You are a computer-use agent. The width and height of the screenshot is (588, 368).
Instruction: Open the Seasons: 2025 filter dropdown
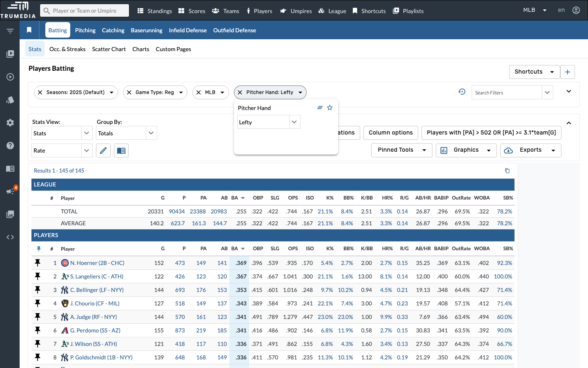tap(111, 92)
